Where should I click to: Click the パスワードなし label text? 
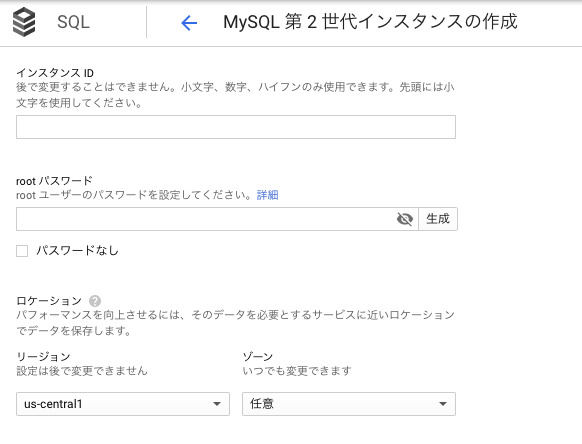pos(77,251)
